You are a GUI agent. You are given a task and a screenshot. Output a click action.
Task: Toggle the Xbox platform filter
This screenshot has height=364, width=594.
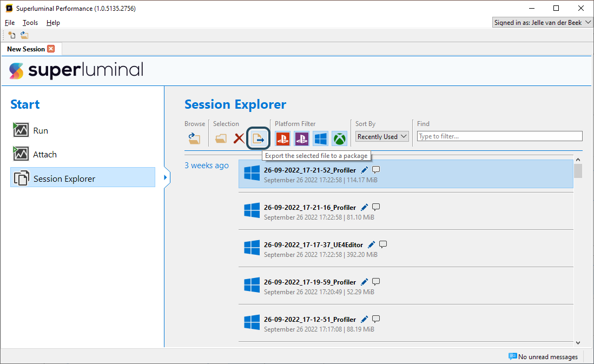(x=339, y=138)
